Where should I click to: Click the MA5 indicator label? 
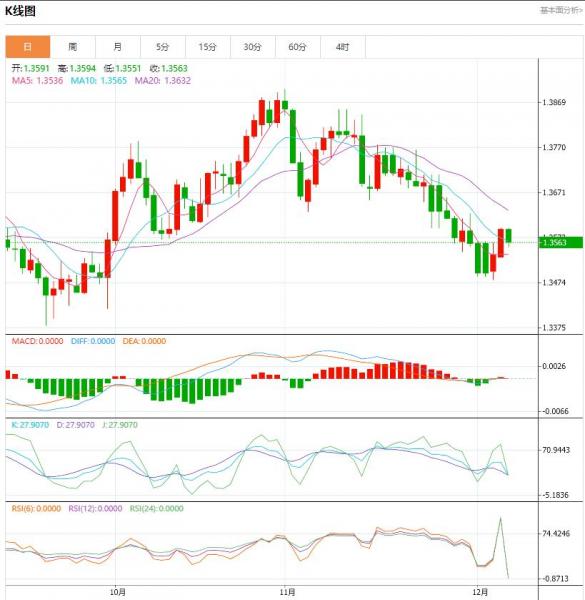coord(37,80)
